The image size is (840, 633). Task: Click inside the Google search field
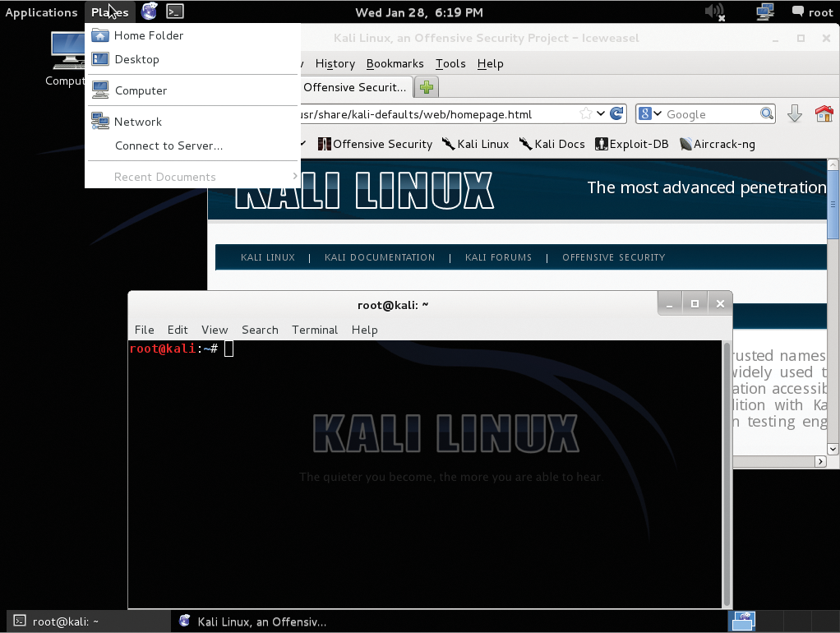coord(711,114)
